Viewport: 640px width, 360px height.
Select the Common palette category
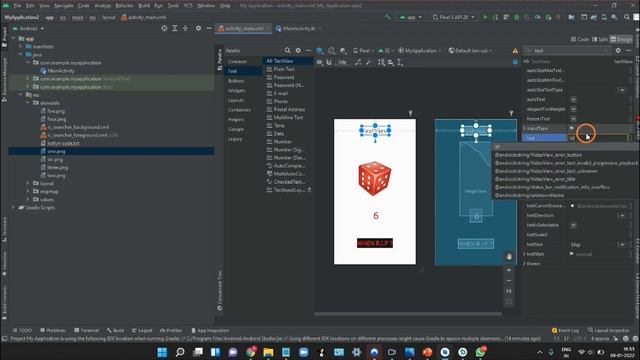(237, 61)
